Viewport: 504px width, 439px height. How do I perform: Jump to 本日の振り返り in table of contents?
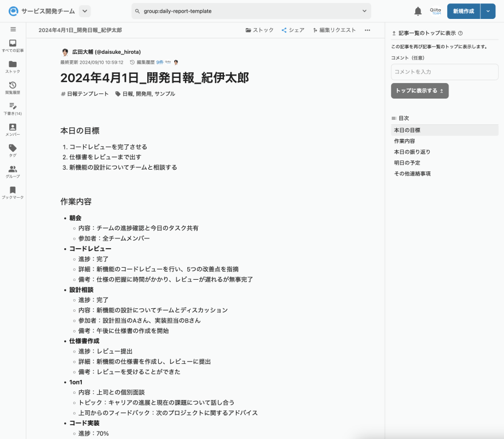click(444, 152)
